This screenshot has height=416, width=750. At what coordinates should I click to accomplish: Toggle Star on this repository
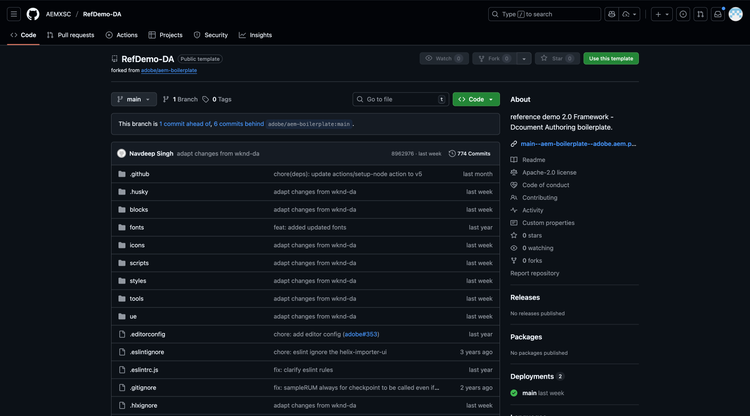(552, 58)
